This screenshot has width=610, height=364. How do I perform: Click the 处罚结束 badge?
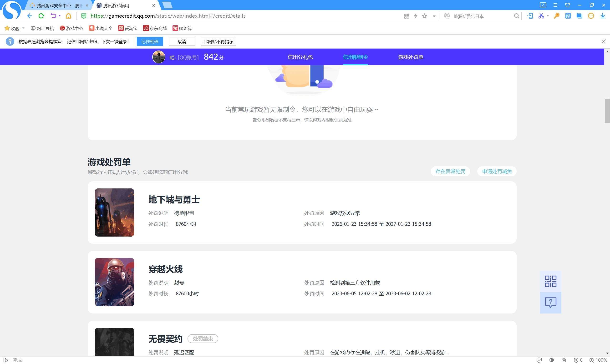pyautogui.click(x=203, y=339)
